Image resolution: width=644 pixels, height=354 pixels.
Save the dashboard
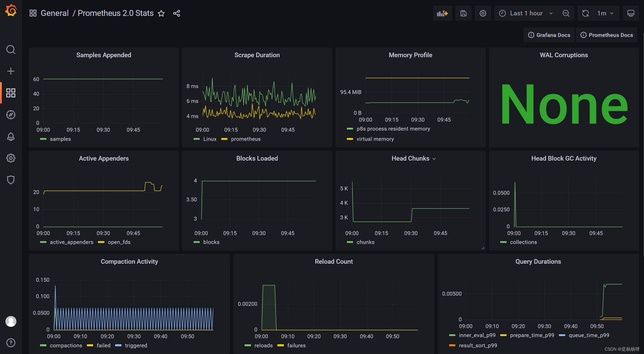pos(463,13)
